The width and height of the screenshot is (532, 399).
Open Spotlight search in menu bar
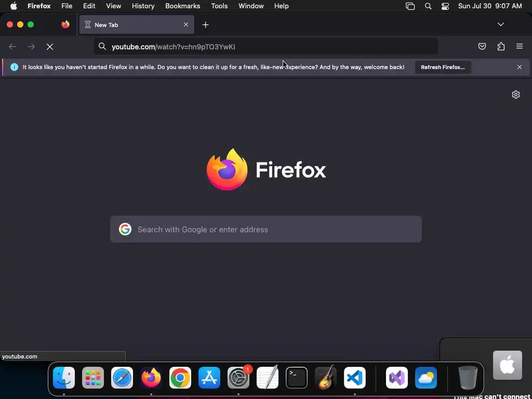click(x=428, y=6)
